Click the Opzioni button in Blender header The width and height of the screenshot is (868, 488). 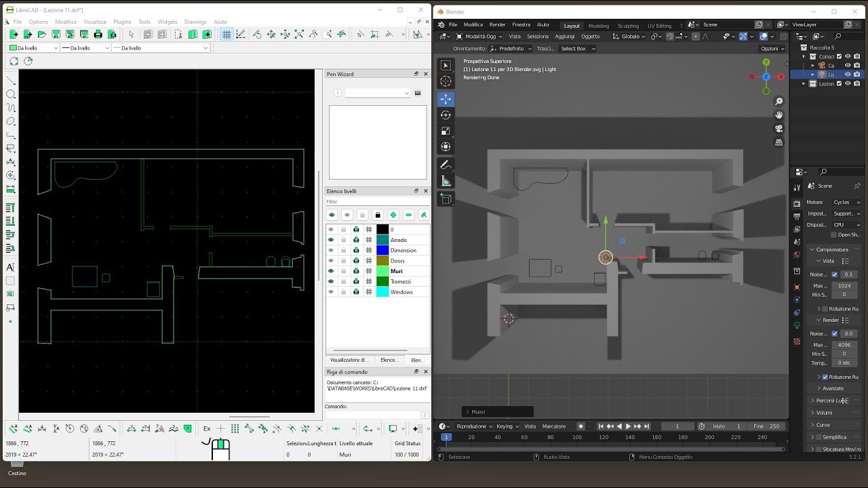point(772,49)
